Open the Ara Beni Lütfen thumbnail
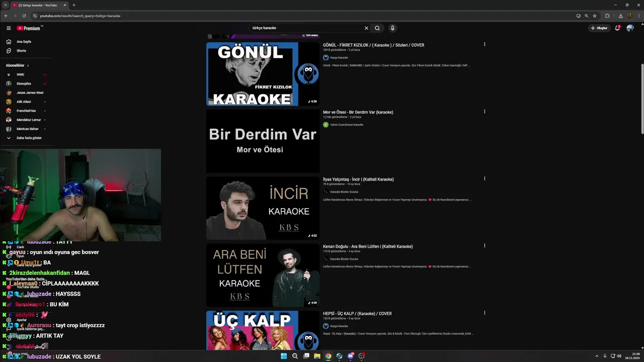This screenshot has height=362, width=644. click(x=263, y=276)
